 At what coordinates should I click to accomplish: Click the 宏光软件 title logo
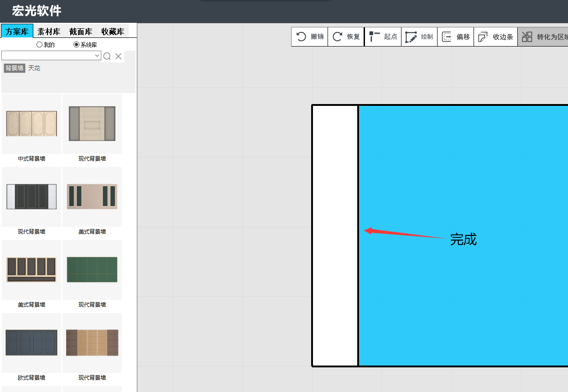(36, 11)
